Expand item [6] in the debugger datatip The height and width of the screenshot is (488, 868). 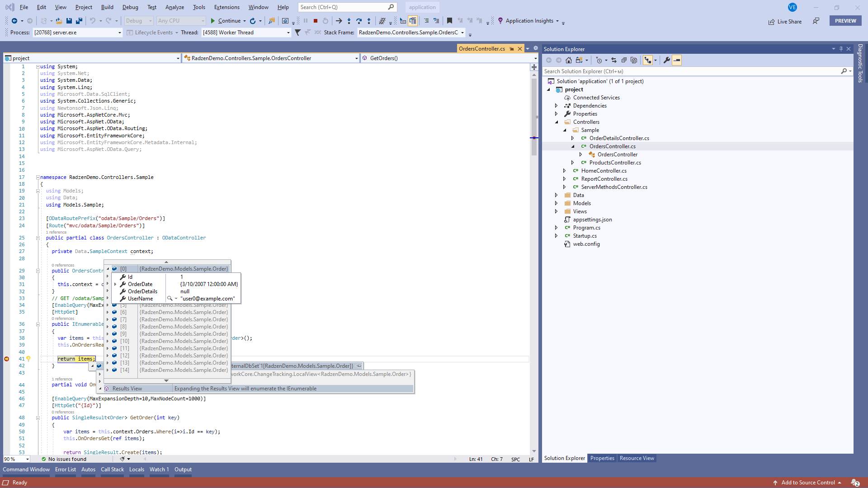108,312
